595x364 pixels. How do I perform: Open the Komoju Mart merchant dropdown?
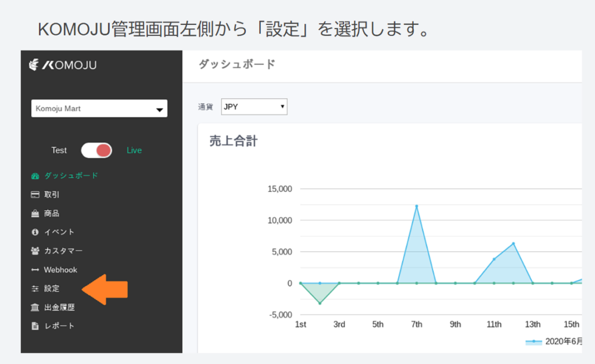click(x=99, y=109)
